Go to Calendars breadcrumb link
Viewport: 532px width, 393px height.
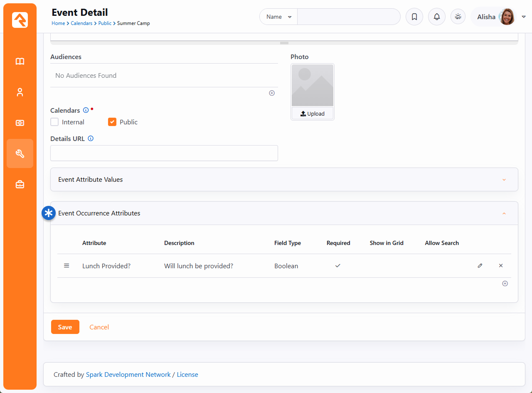coord(81,23)
